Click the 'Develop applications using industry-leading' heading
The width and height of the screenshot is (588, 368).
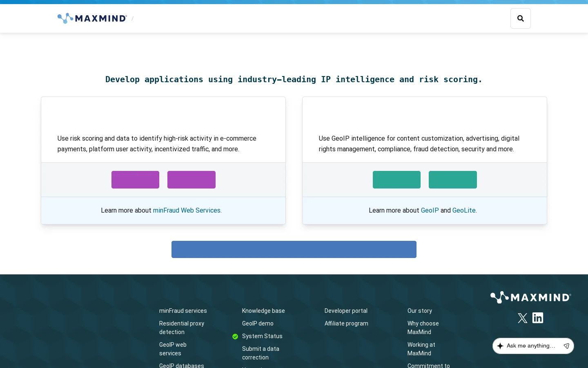click(294, 79)
